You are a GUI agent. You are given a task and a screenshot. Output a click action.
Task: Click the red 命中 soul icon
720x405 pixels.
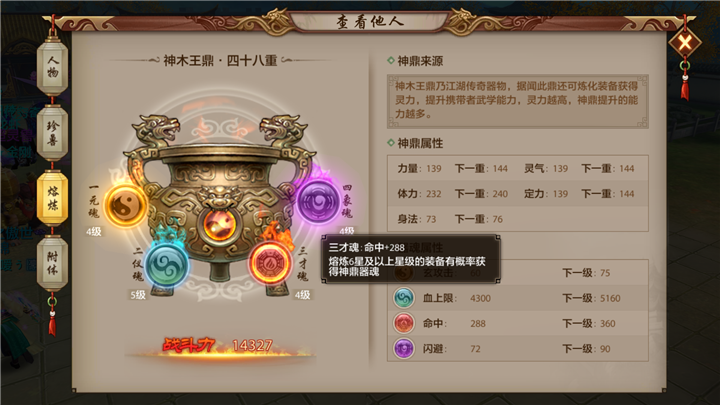404,323
